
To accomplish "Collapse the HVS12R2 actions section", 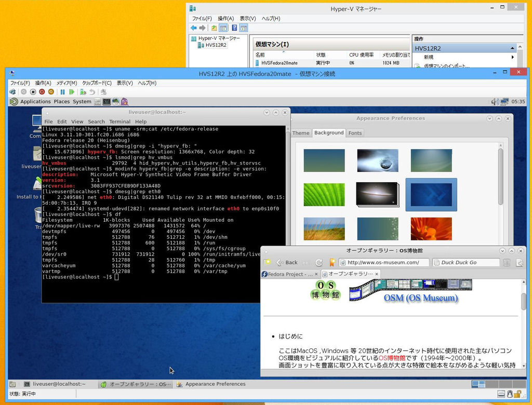I will point(512,48).
